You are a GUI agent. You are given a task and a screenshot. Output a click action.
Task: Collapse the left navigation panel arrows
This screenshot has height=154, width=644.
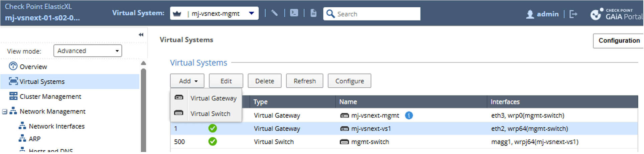click(x=141, y=35)
